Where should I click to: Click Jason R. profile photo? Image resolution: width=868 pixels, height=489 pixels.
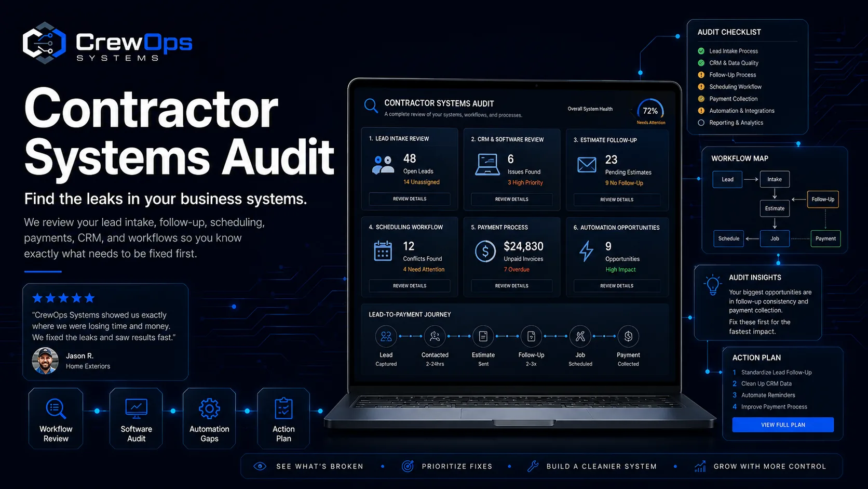pos(45,361)
